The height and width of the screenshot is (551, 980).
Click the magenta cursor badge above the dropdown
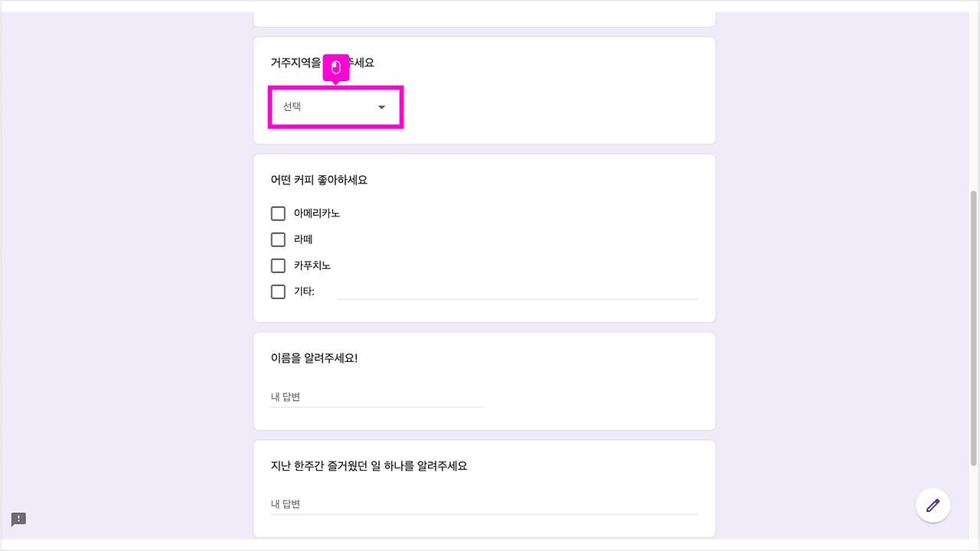(x=336, y=68)
